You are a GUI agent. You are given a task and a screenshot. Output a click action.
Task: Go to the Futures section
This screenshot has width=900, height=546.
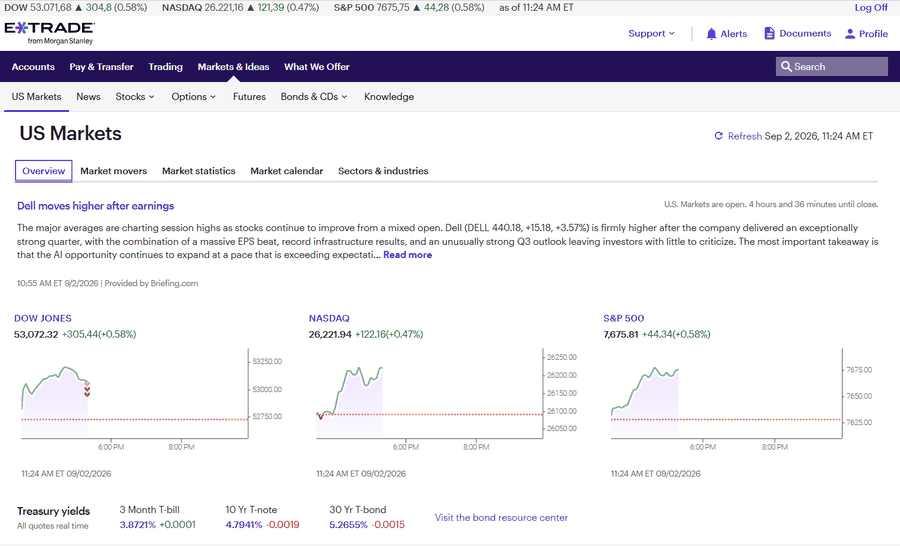(x=249, y=96)
